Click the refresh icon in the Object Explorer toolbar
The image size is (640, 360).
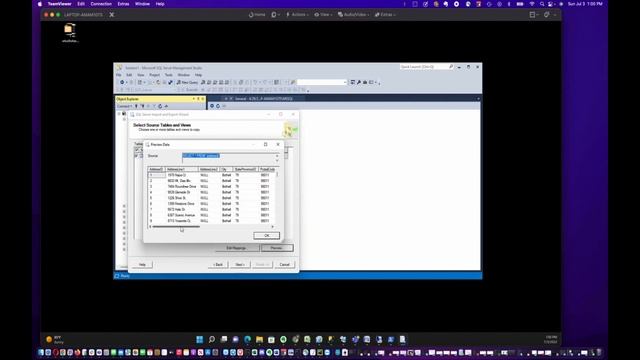pyautogui.click(x=160, y=106)
